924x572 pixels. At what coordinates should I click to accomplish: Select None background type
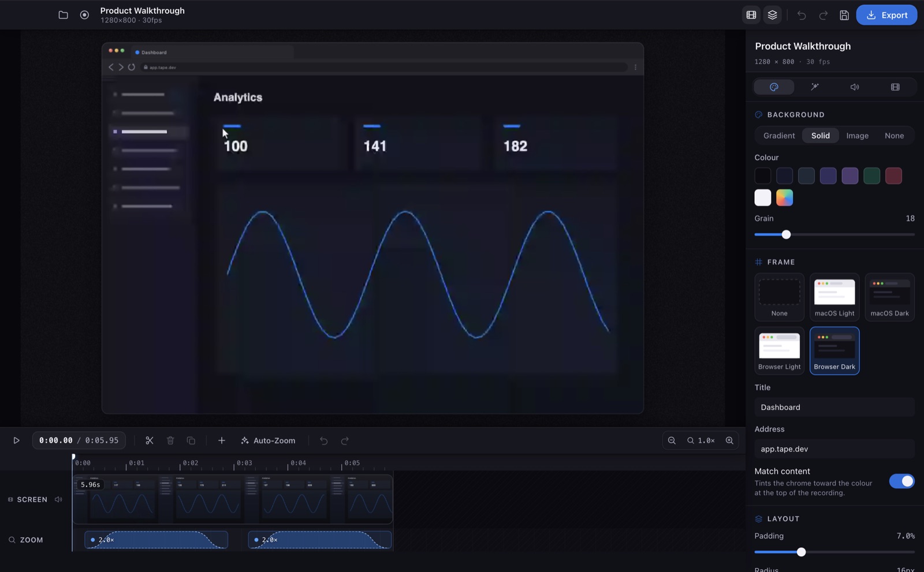point(894,136)
